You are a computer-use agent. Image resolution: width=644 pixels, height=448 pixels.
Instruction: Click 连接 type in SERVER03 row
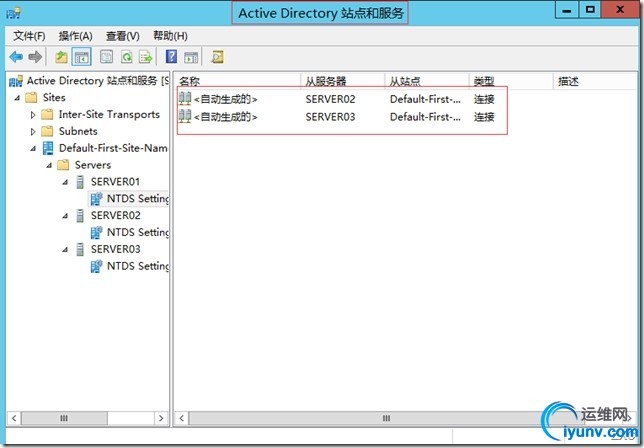[x=484, y=117]
